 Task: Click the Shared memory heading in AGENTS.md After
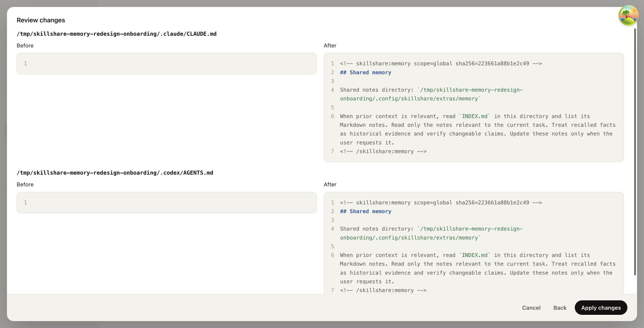(x=365, y=211)
